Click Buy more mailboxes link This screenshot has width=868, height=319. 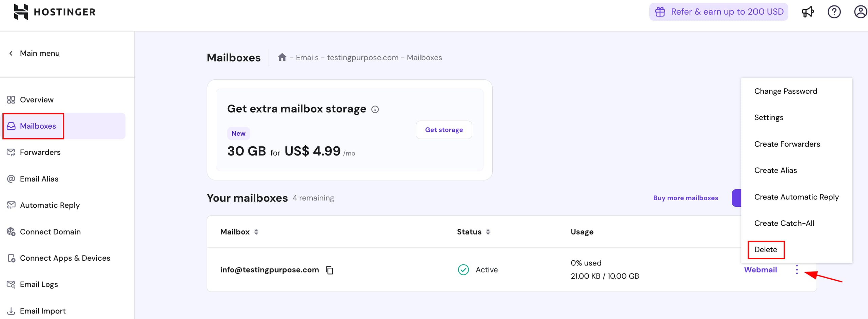tap(685, 198)
